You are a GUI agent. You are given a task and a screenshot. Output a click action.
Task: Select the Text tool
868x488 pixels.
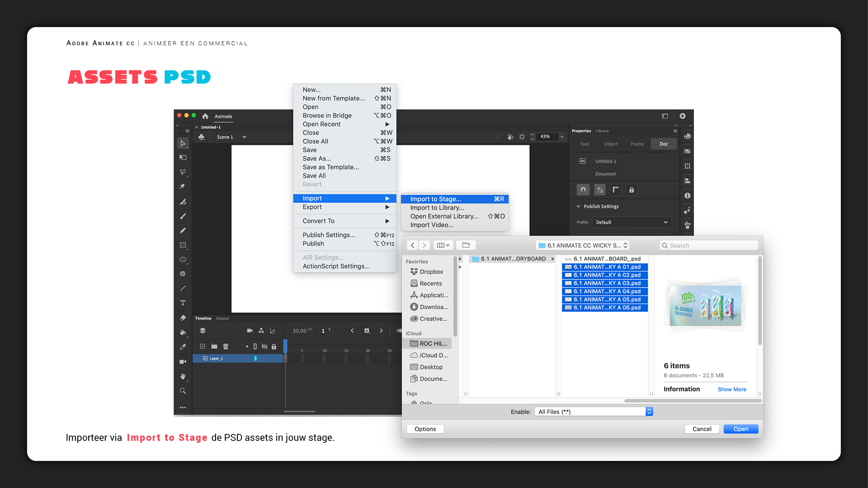click(x=183, y=303)
